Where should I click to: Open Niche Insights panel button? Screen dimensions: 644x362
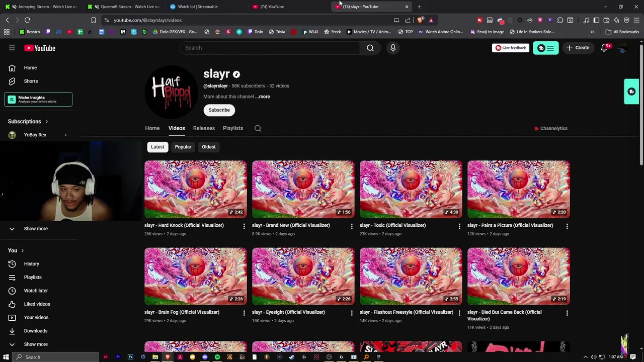[38, 100]
